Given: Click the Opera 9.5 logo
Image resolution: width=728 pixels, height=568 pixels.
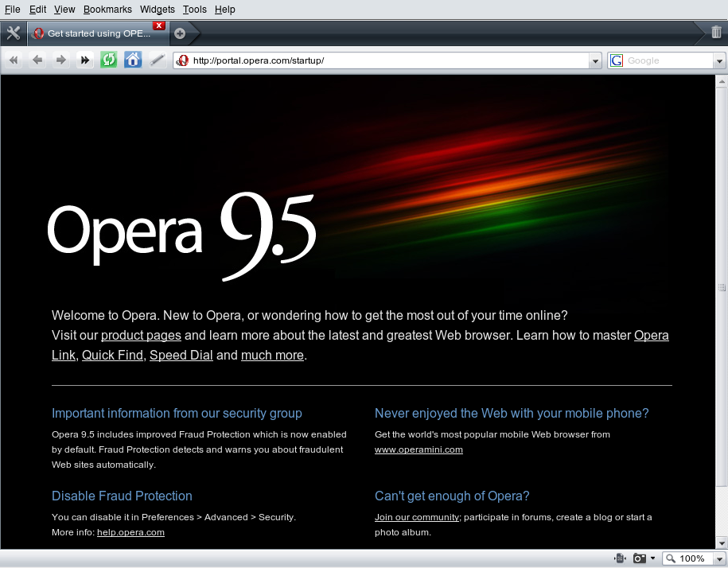Looking at the screenshot, I should click(182, 236).
